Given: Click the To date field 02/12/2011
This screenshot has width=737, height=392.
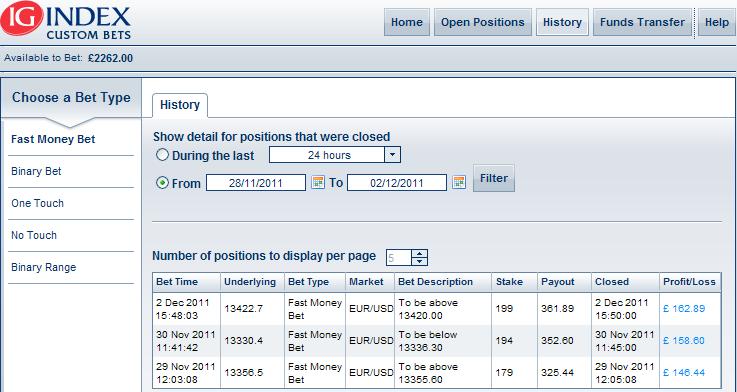Looking at the screenshot, I should [397, 183].
